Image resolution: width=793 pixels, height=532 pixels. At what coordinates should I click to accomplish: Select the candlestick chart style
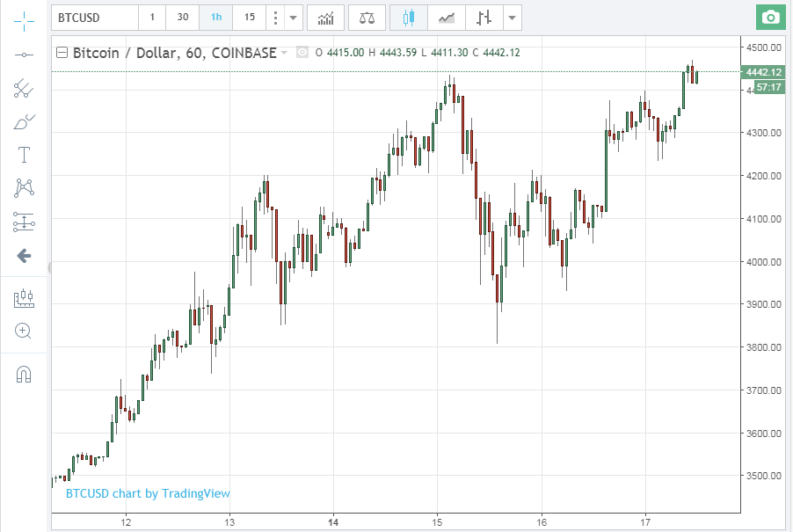[x=409, y=18]
